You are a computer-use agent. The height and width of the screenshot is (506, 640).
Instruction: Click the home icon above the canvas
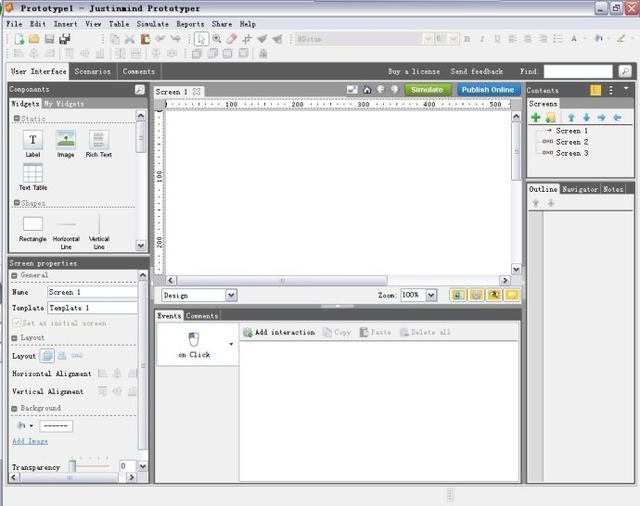[x=367, y=90]
